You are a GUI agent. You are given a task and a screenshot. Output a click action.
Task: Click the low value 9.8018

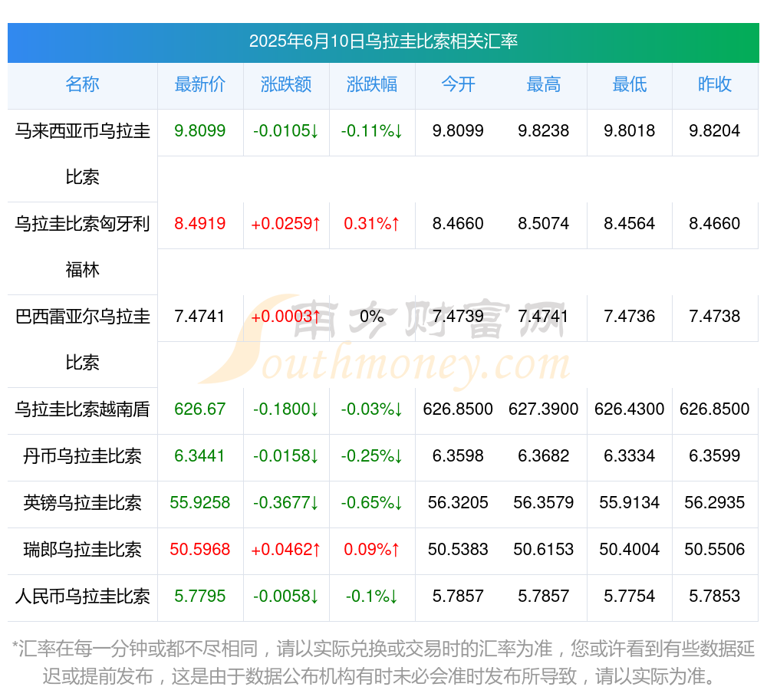(x=630, y=130)
